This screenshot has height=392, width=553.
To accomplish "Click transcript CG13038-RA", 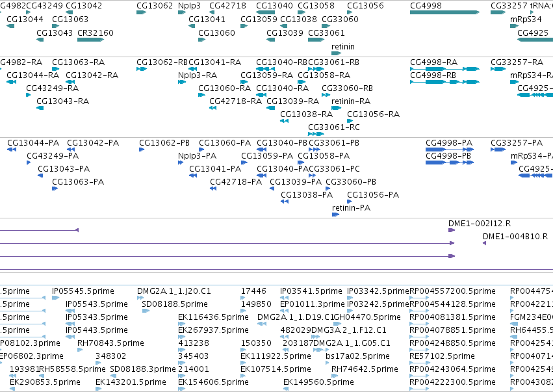I will point(307,114).
